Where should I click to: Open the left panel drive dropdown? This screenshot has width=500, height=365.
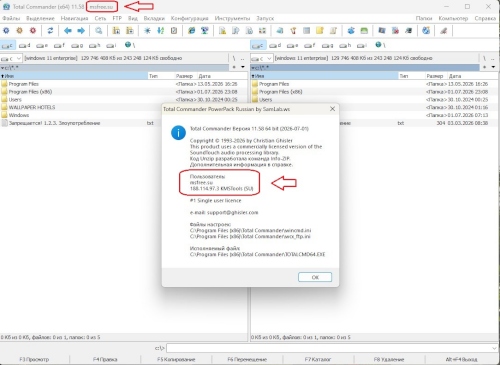pos(11,58)
